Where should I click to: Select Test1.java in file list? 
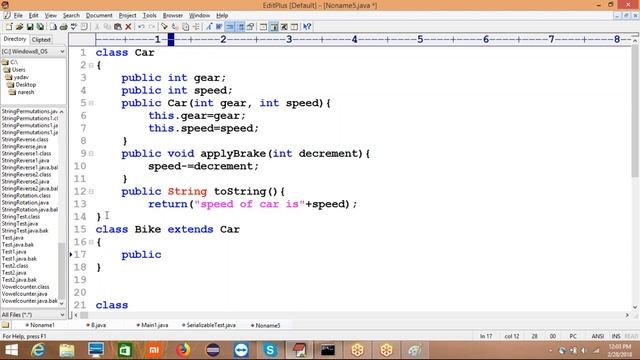(14, 252)
